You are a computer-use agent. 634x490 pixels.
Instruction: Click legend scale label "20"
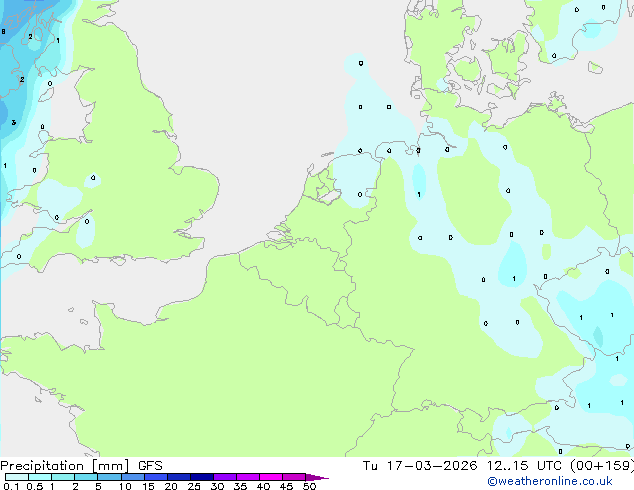171,486
